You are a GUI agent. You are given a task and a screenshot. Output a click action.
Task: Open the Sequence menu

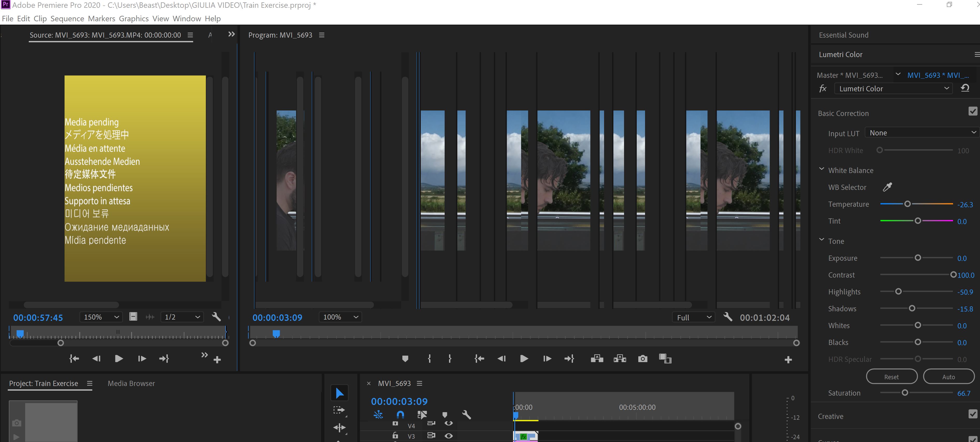67,18
